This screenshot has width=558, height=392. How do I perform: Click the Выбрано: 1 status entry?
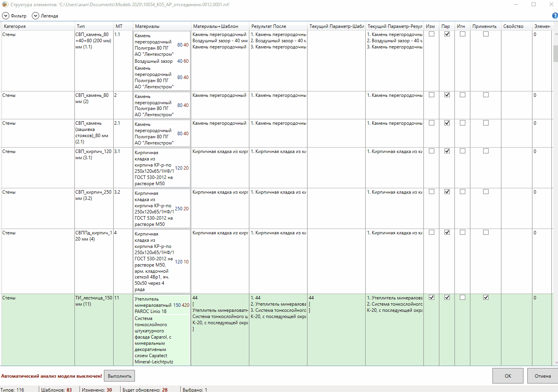[195, 390]
